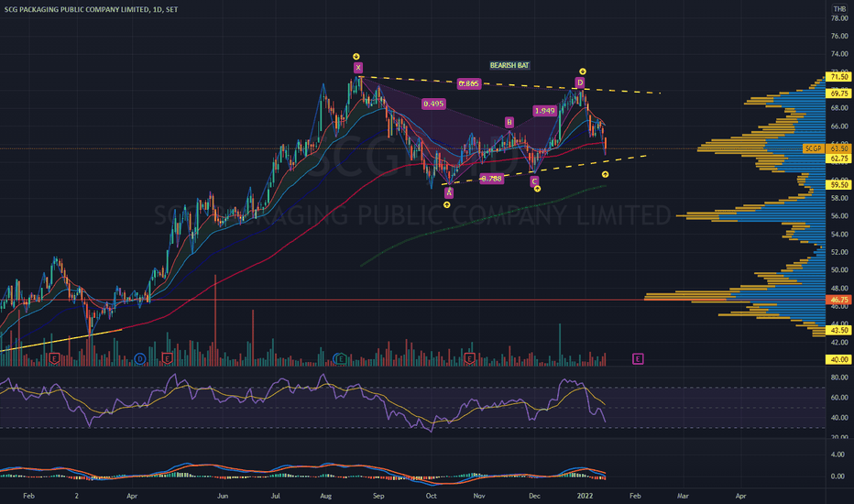Select the D point label of the pattern
Screen dimensions: 854x504
[580, 82]
